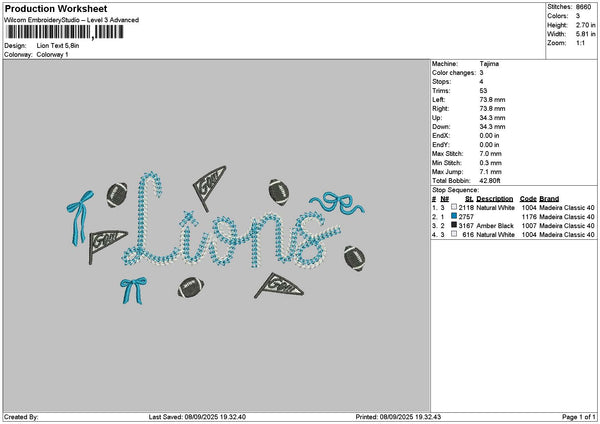Click the white swatch in stop row 616

(x=454, y=234)
